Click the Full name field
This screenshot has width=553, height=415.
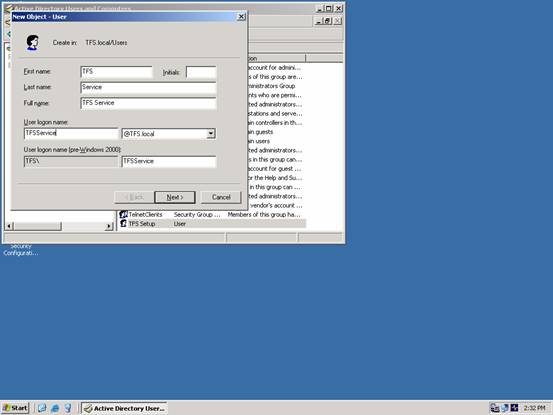tap(148, 103)
